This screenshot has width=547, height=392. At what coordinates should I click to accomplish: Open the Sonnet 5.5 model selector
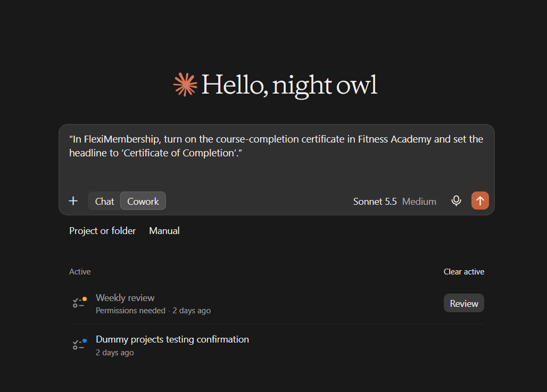point(375,202)
